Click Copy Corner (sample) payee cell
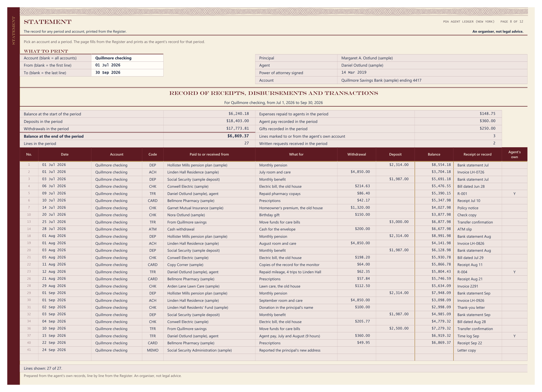Image resolution: width=542 pixels, height=392 pixels. click(209, 265)
